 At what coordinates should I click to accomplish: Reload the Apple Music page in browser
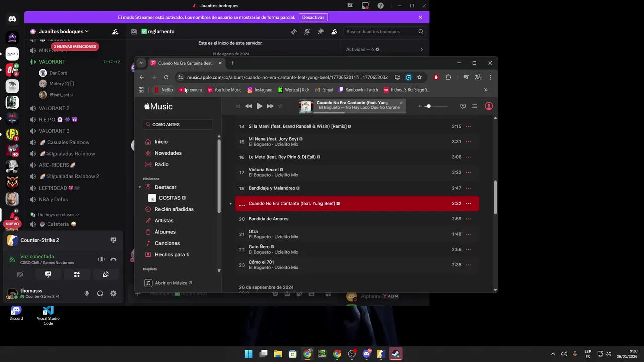pyautogui.click(x=166, y=77)
